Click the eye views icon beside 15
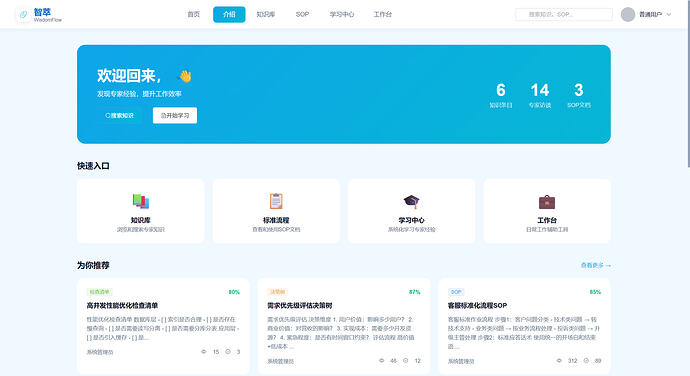Screen dimensions: 690x376 tap(204, 351)
